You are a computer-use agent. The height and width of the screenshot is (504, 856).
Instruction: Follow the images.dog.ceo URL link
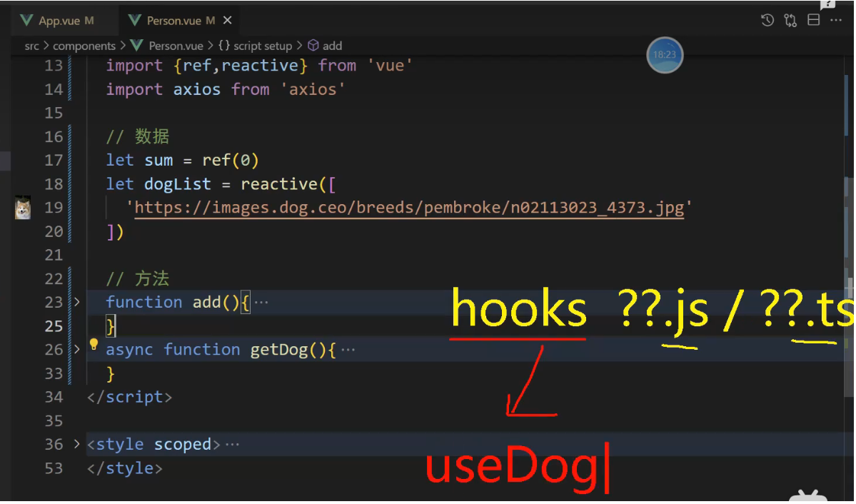click(409, 208)
